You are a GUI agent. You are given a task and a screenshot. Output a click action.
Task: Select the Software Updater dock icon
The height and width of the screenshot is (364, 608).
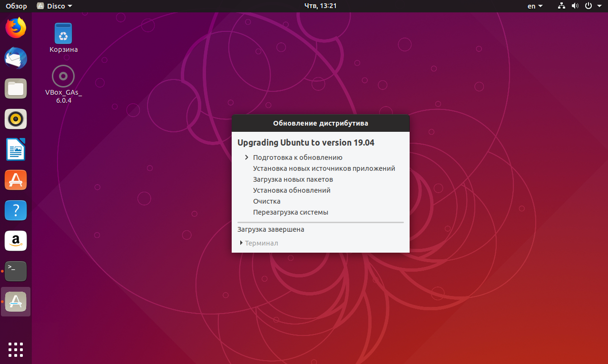click(16, 302)
